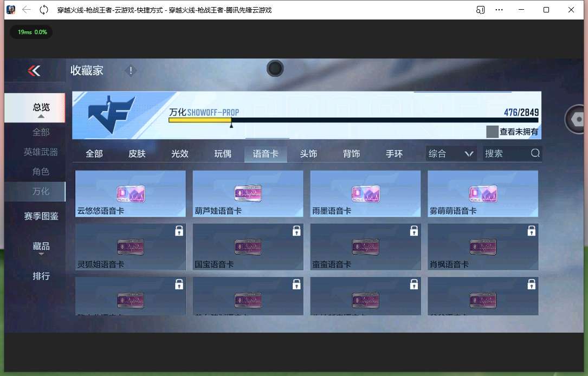Click the 万化 collection progress bar

pos(354,120)
